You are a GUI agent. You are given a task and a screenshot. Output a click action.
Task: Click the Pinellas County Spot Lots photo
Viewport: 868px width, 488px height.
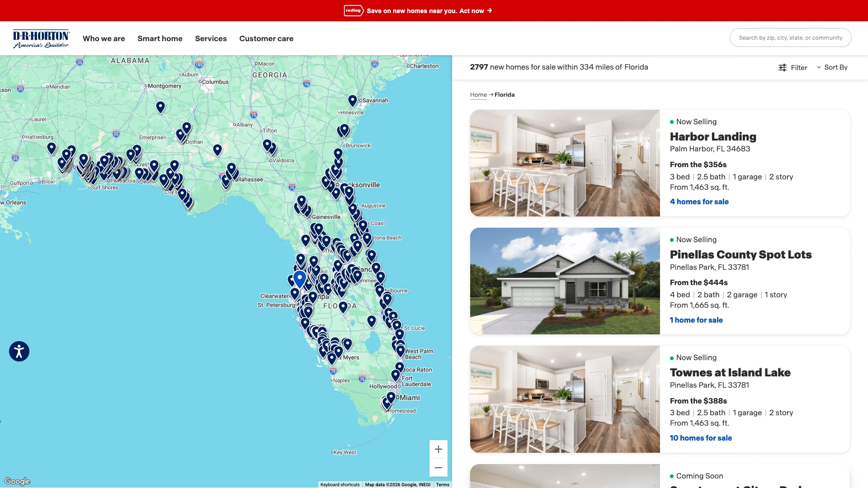[x=564, y=281]
